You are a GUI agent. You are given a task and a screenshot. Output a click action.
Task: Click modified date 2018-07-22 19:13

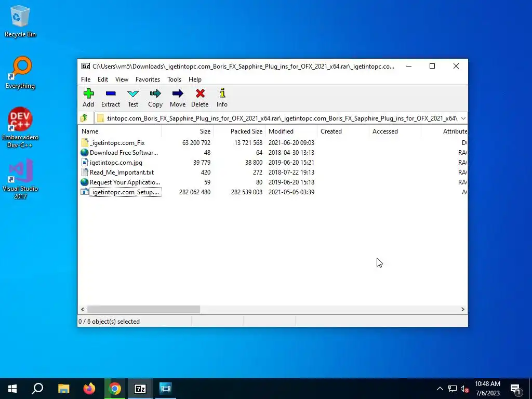click(291, 172)
